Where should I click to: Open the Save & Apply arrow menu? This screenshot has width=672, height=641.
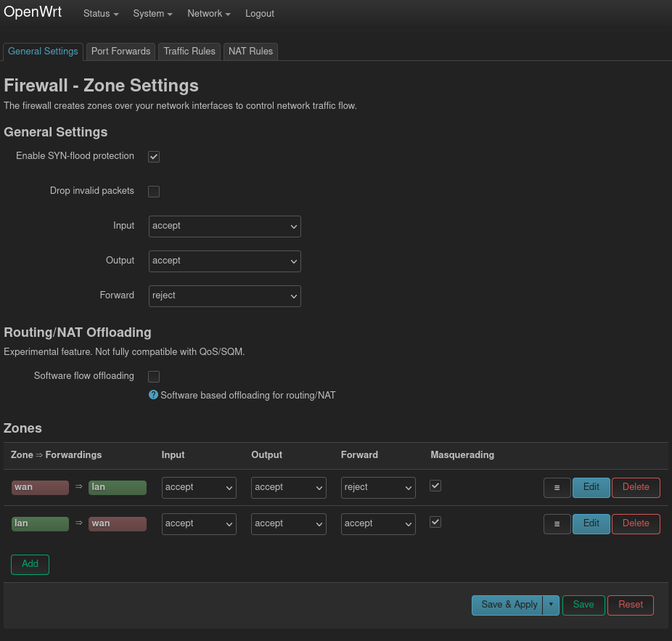551,605
